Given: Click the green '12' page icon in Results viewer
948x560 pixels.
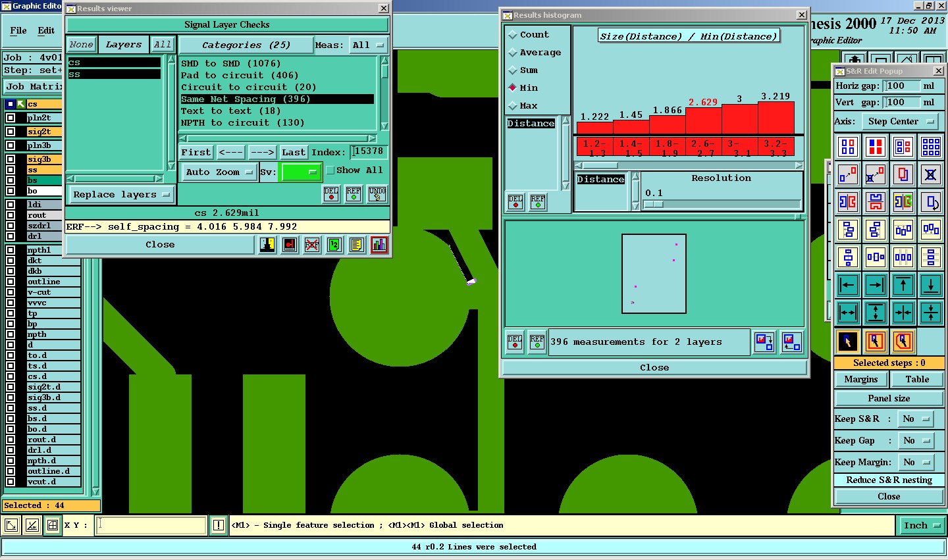Looking at the screenshot, I should 334,245.
